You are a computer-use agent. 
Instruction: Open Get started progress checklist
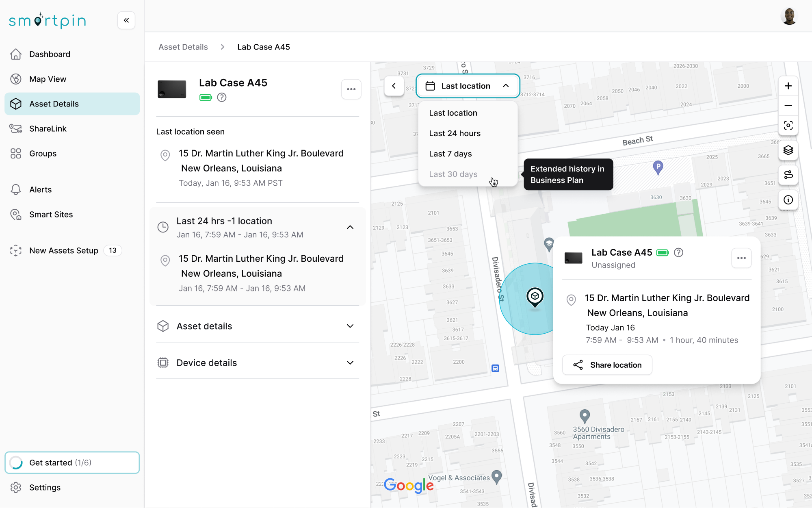coord(72,463)
